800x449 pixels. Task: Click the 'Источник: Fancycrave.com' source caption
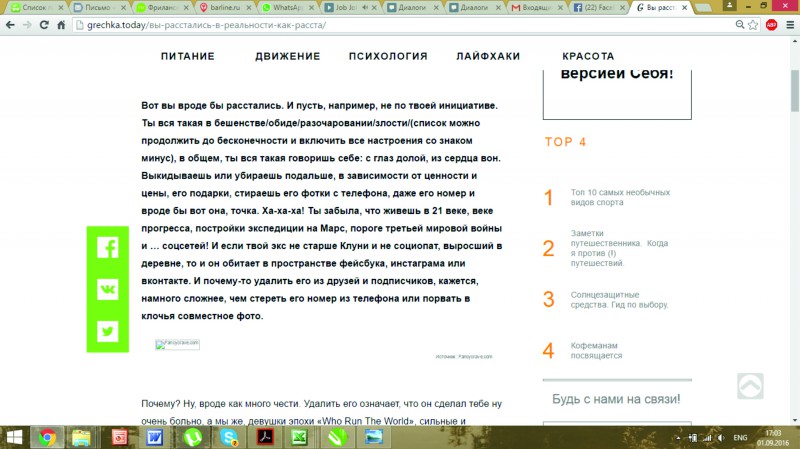click(x=464, y=357)
